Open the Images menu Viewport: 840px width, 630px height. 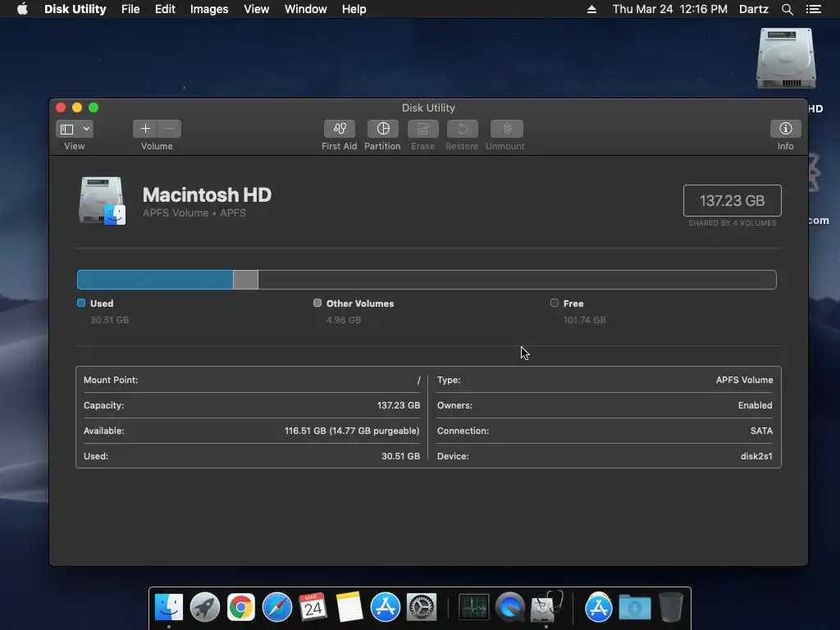pos(209,9)
